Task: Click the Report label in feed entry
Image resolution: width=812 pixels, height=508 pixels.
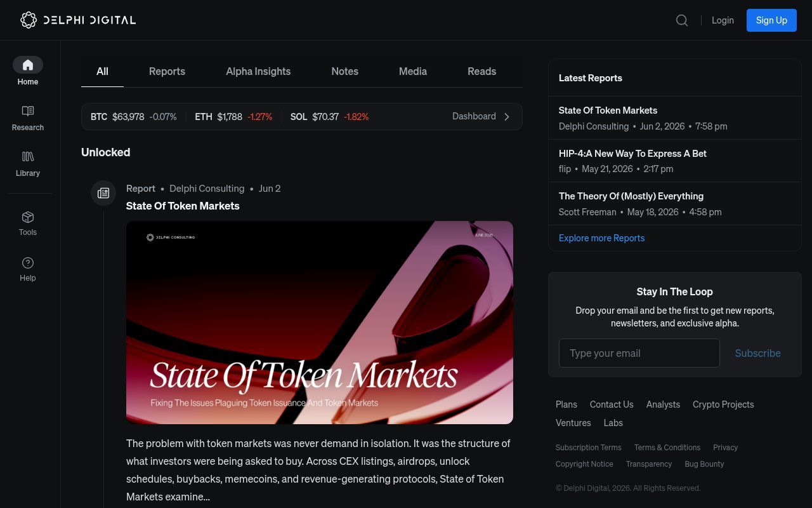Action: pos(141,189)
